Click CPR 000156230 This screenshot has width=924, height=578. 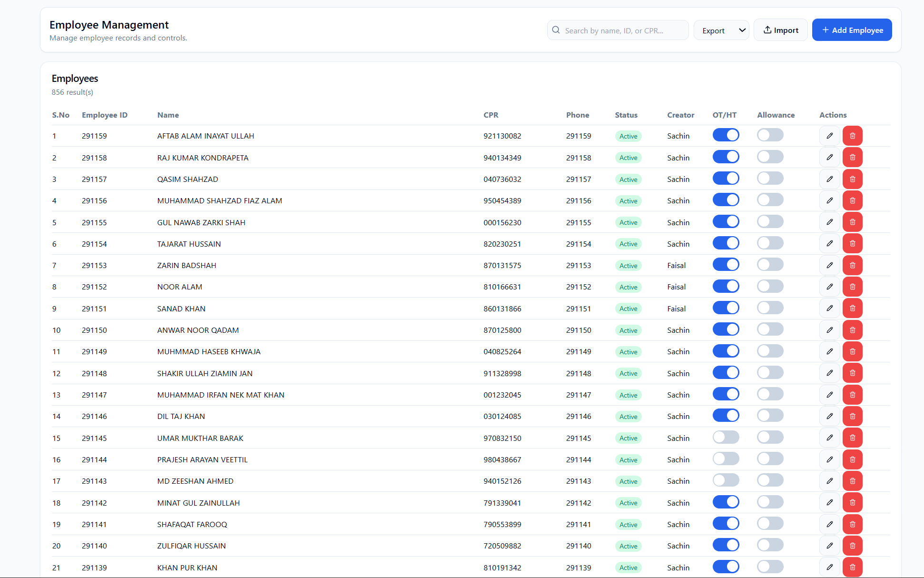[x=502, y=222]
